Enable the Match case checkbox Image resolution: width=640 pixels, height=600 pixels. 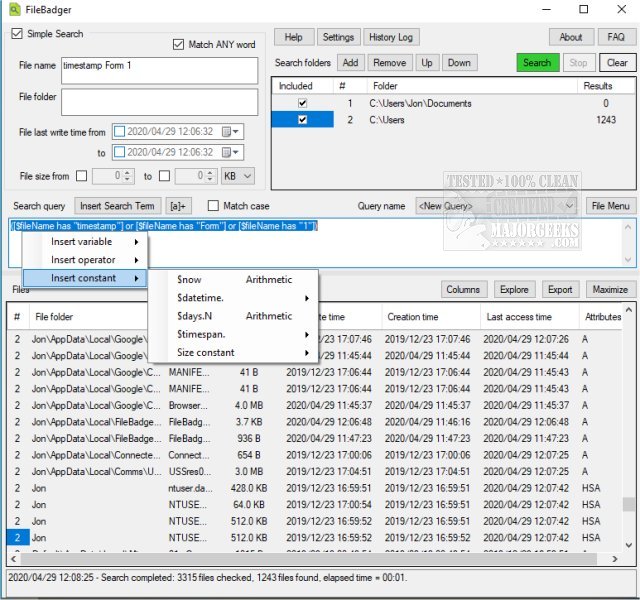point(213,206)
